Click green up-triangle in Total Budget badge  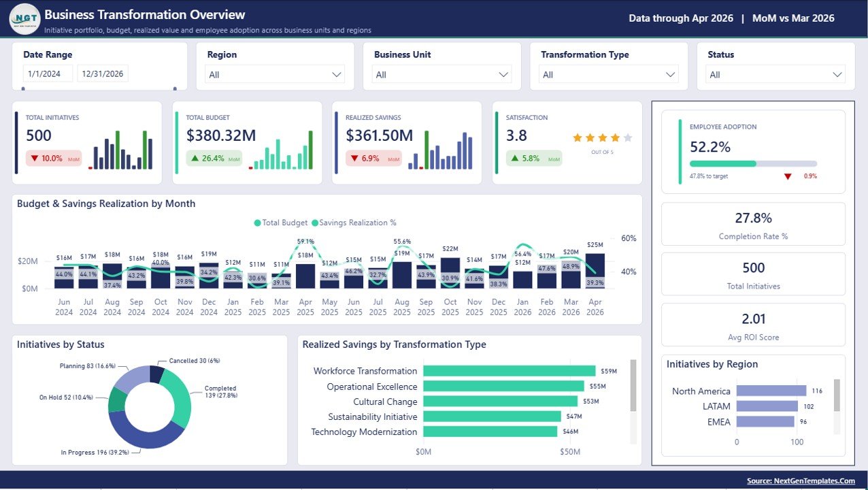pos(195,159)
